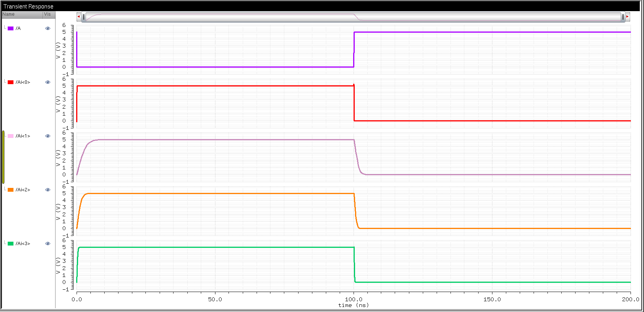This screenshot has width=644, height=312.
Task: Click the Name column header
Action: [x=22, y=15]
